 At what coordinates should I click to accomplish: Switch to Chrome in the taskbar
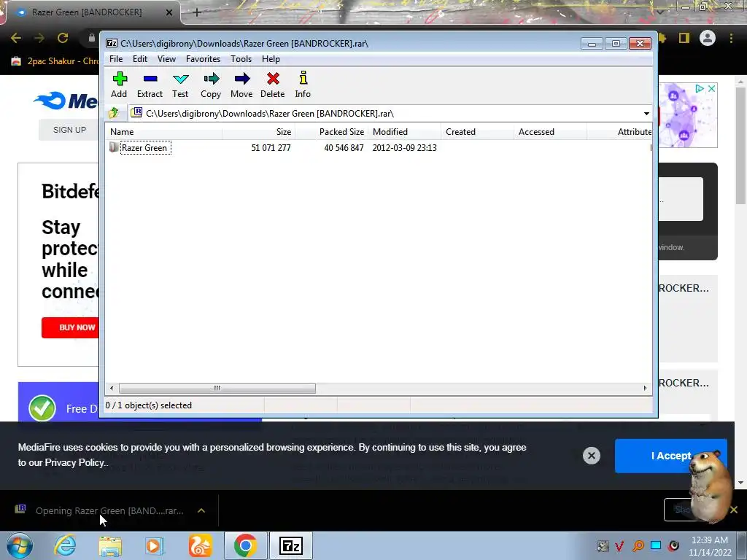245,545
